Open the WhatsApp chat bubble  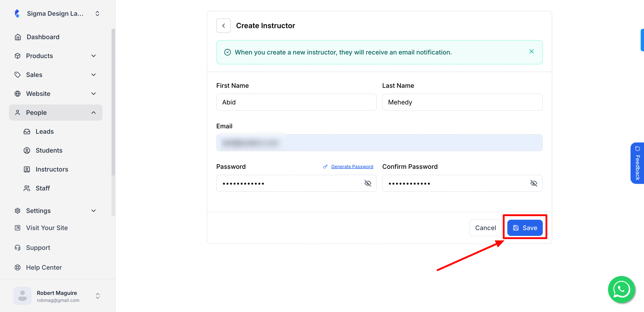coord(621,289)
